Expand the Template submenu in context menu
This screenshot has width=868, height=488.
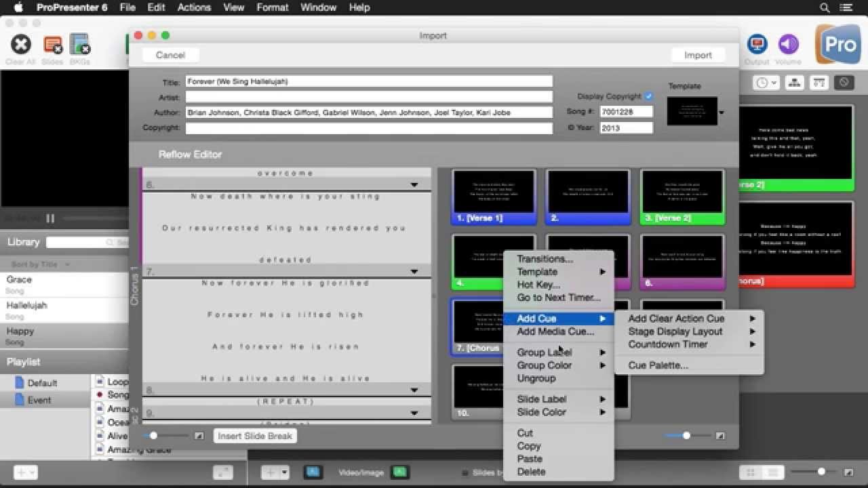pos(559,272)
